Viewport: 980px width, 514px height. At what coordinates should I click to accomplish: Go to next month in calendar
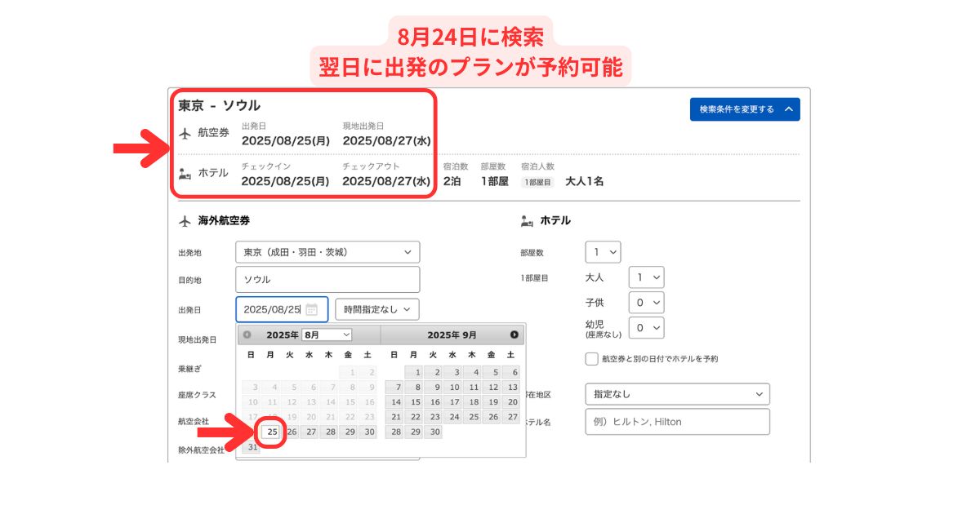click(x=514, y=335)
